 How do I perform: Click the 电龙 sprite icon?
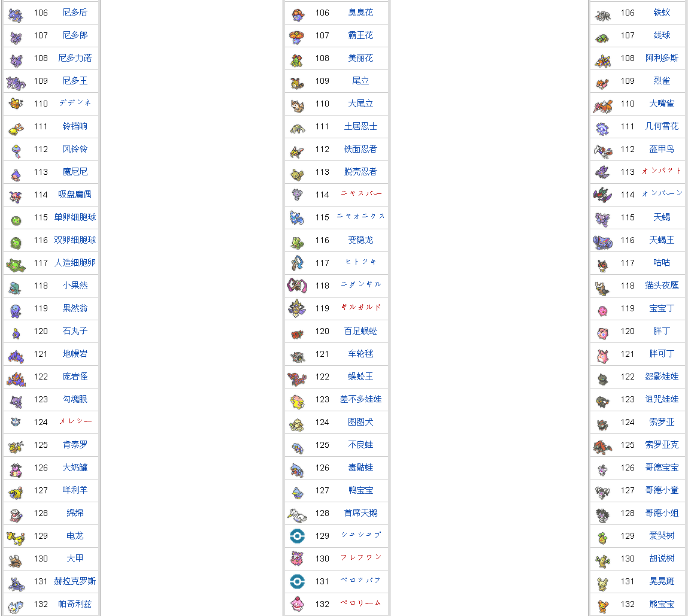click(x=16, y=536)
